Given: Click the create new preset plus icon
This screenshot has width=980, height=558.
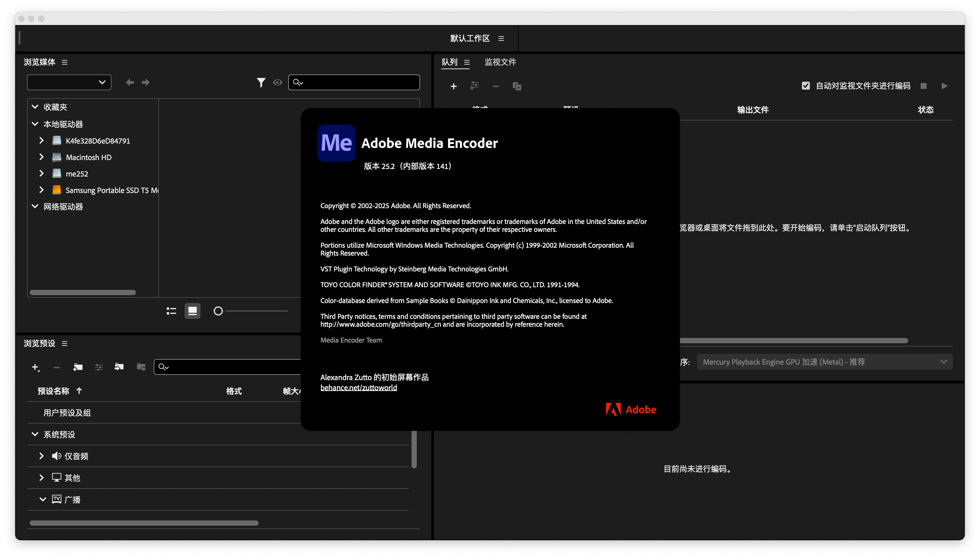Looking at the screenshot, I should coord(35,367).
